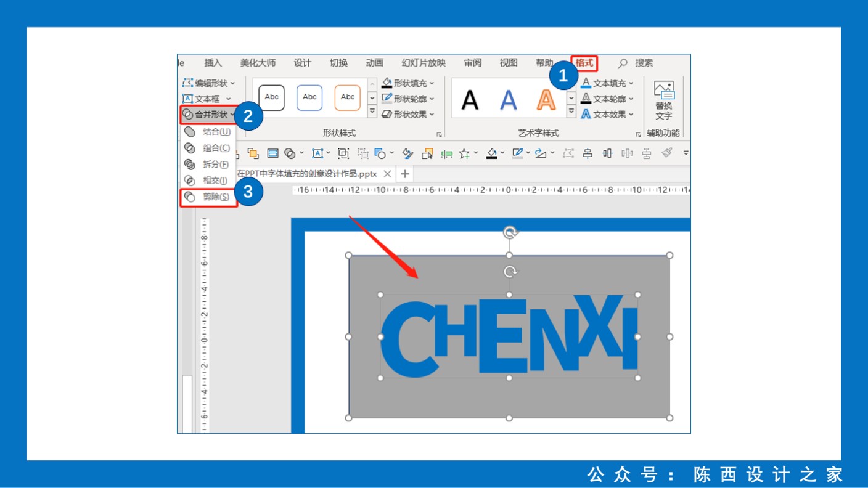Screen dimensions: 868x488
Task: Open the 形状填充 dropdown
Action: (407, 83)
